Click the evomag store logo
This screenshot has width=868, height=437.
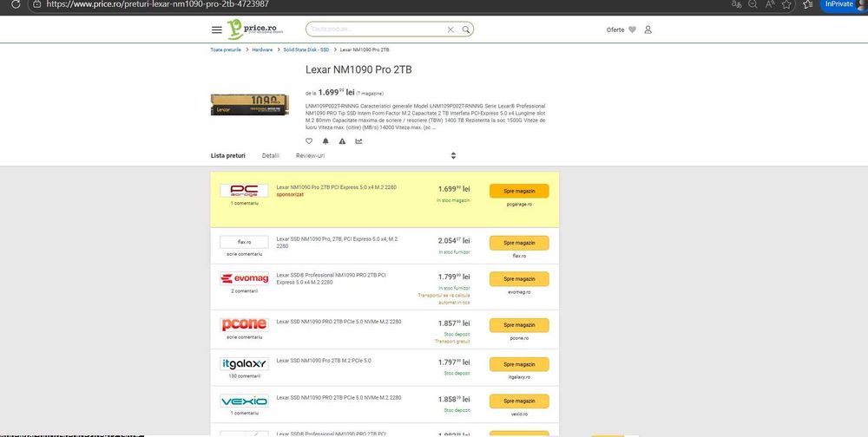(244, 279)
